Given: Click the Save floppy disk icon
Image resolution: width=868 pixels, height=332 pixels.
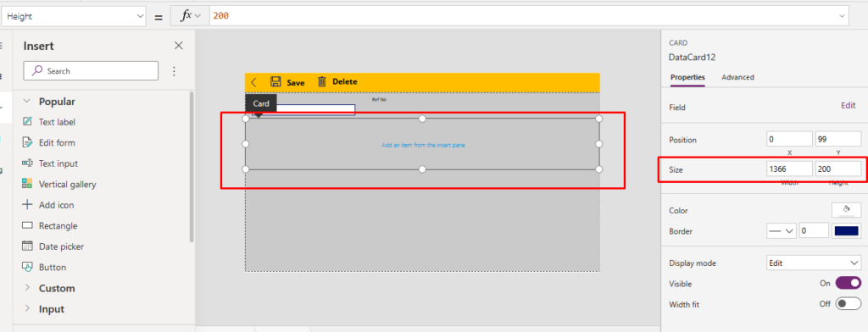Looking at the screenshot, I should click(275, 82).
